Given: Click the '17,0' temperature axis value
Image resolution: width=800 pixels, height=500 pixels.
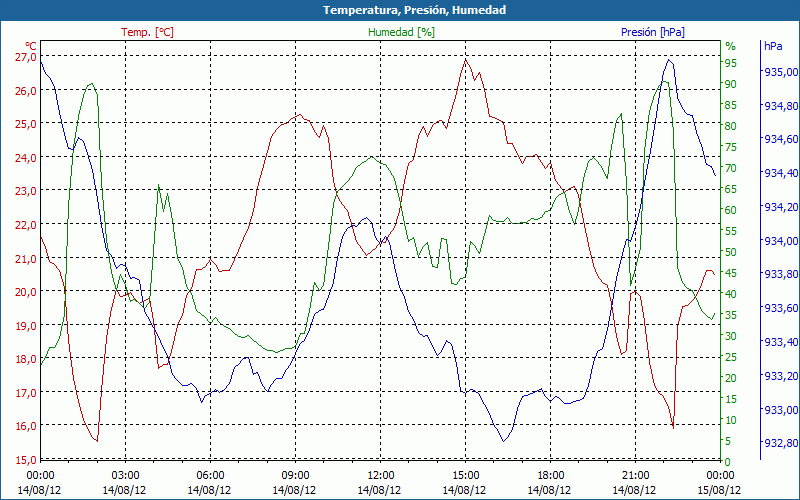Looking at the screenshot, I should pos(27,393).
